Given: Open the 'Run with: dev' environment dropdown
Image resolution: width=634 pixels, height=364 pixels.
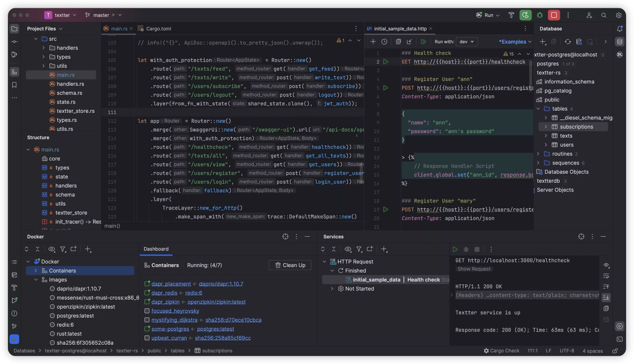Looking at the screenshot, I should coord(466,42).
